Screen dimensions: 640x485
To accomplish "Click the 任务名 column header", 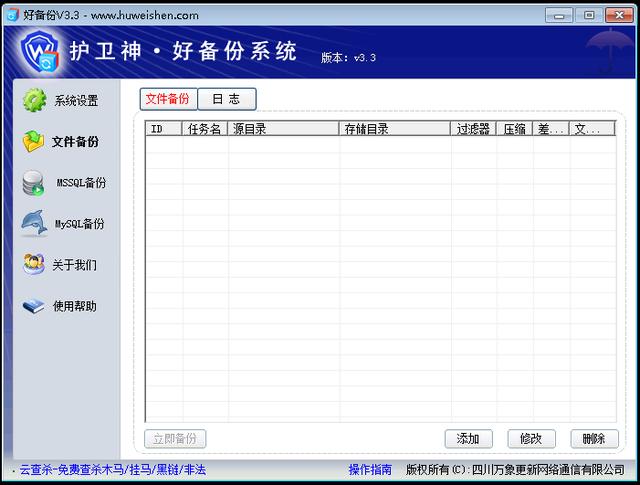I will coord(204,129).
